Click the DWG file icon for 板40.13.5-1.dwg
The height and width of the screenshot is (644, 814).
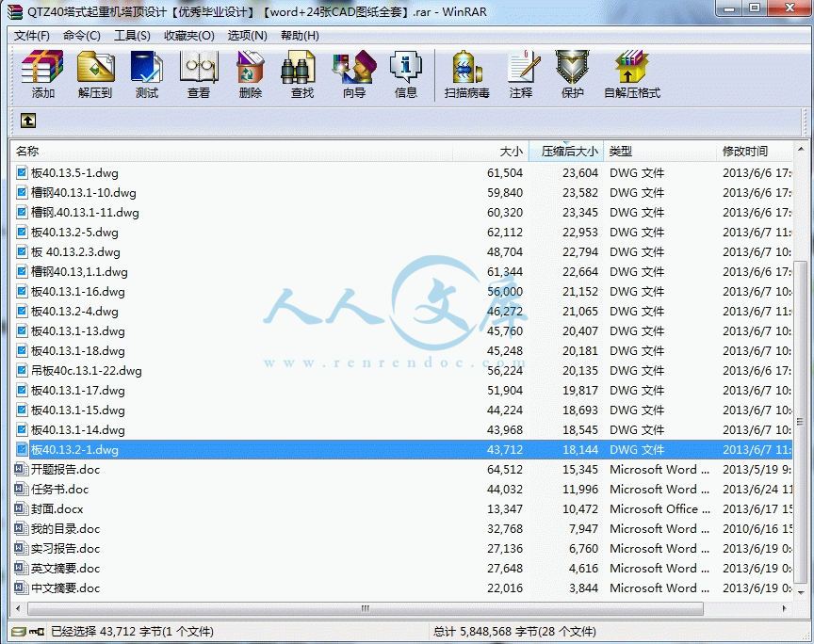22,172
